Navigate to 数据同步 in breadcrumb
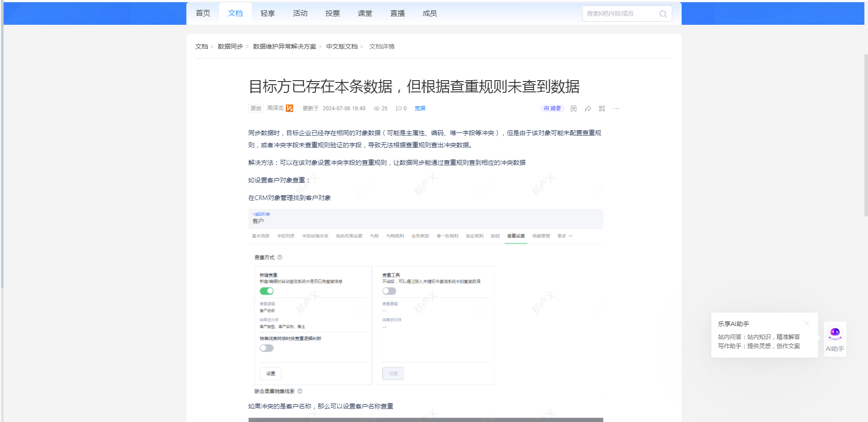The image size is (868, 422). [230, 46]
